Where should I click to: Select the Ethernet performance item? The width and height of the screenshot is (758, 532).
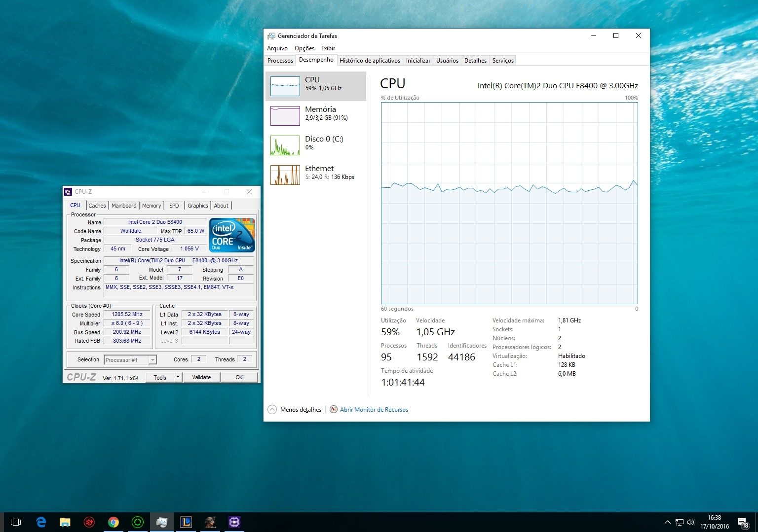point(316,175)
